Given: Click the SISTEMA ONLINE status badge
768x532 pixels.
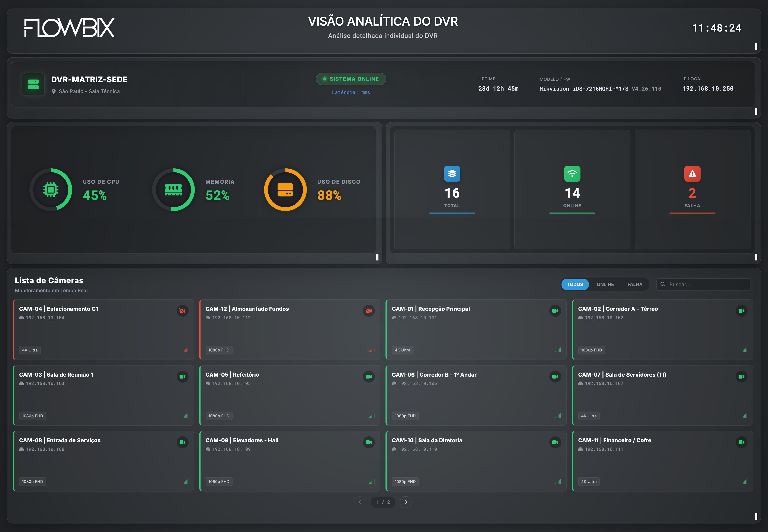Looking at the screenshot, I should [351, 79].
